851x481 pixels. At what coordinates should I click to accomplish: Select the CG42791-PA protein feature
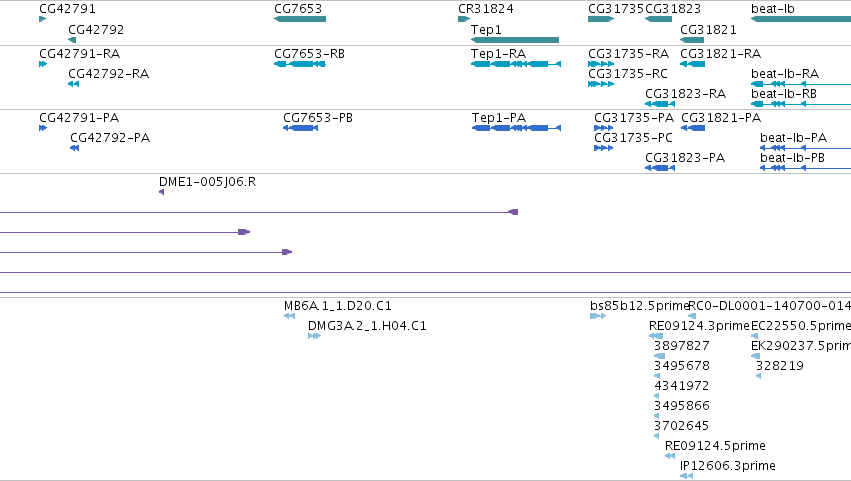tap(43, 128)
